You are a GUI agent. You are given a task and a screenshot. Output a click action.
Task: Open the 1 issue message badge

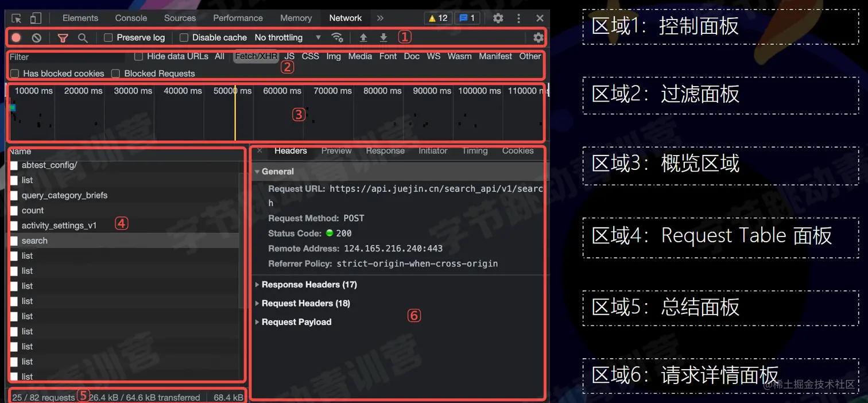[x=467, y=18]
